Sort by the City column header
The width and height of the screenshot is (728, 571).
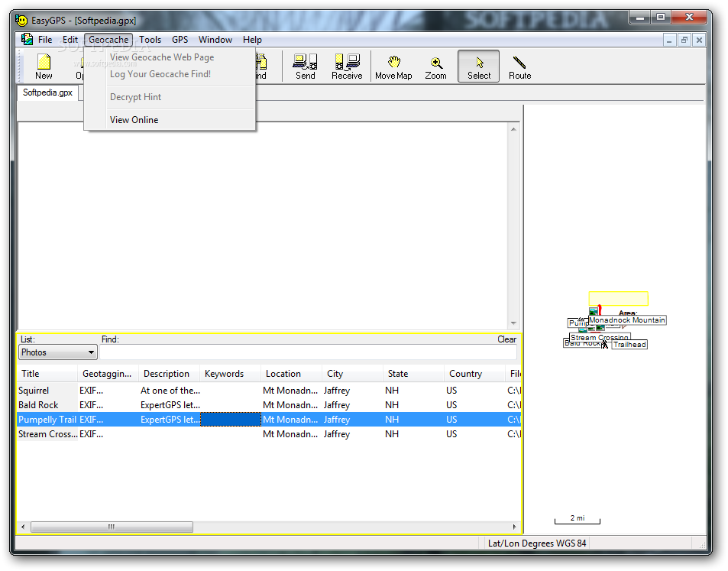pos(352,374)
